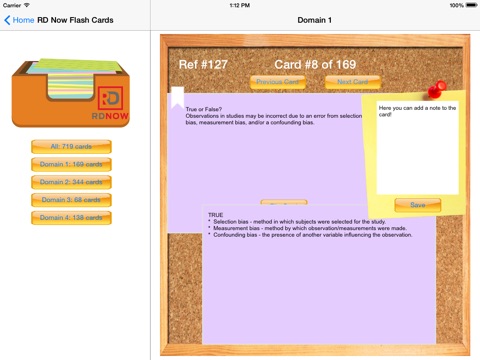The height and width of the screenshot is (360, 480).
Task: Advance to Next Card
Action: pyautogui.click(x=353, y=82)
